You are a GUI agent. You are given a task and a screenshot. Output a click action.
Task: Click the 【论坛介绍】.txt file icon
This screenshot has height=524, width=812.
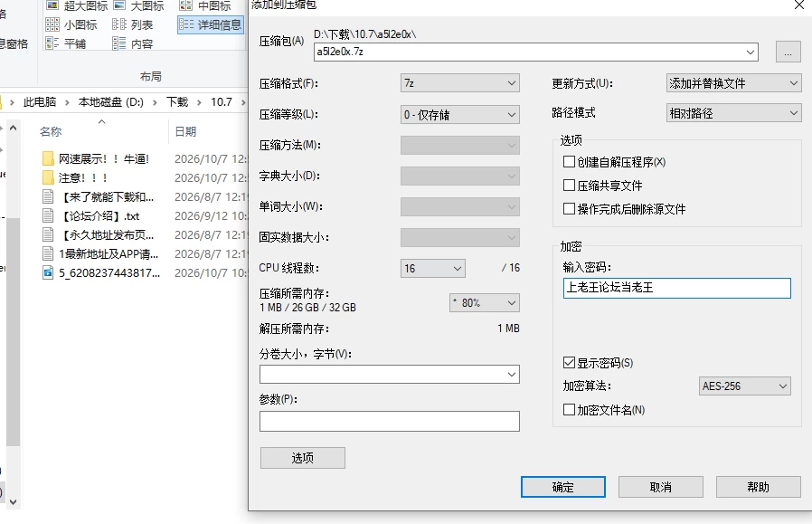pos(48,215)
